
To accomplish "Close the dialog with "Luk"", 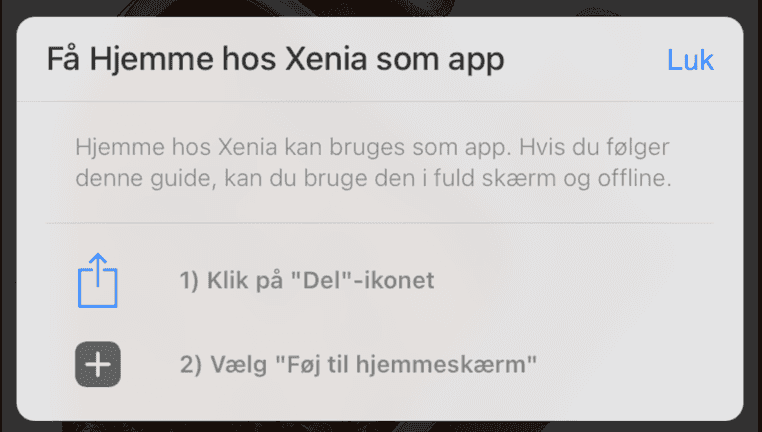I will 690,60.
